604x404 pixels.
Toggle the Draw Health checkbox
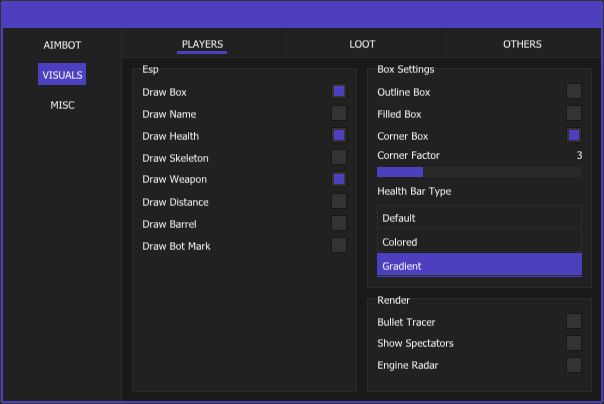coord(339,135)
